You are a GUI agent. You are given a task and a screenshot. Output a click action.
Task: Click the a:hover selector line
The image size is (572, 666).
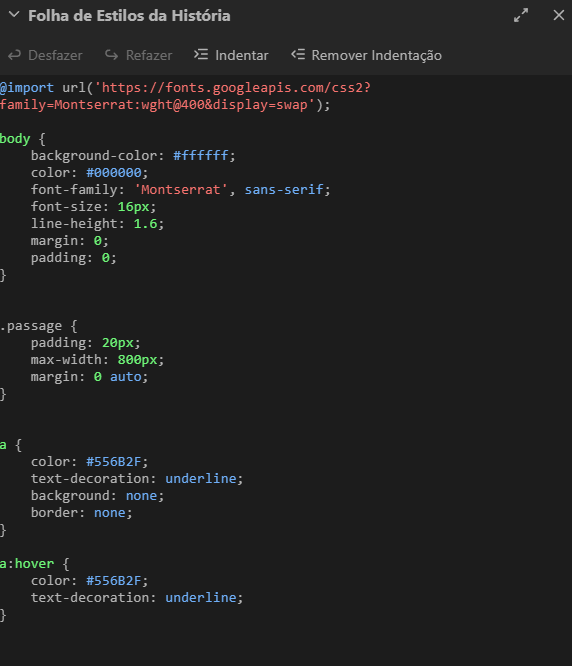34,564
